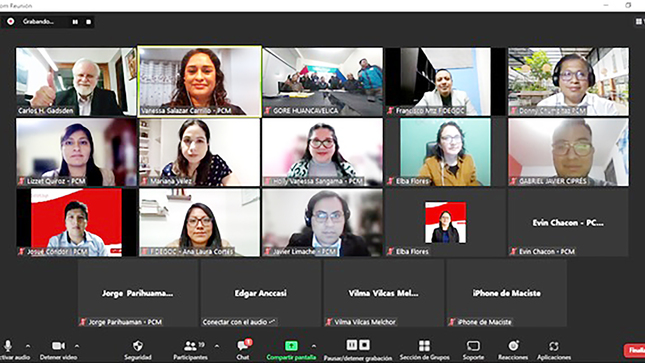
Task: Pause the recording in bottom toolbar
Action: 352,345
